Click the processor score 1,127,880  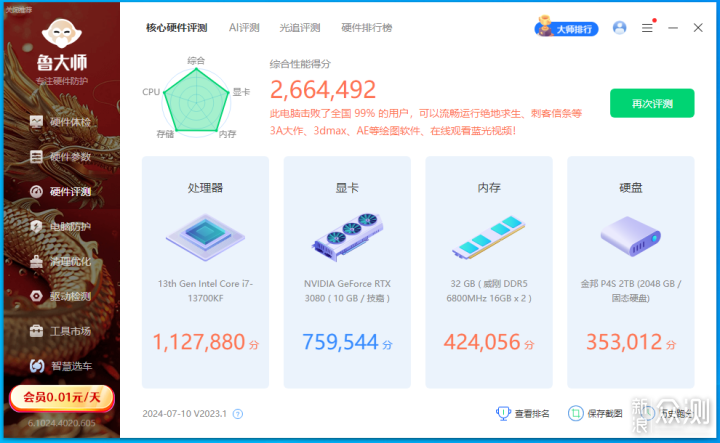tap(199, 342)
